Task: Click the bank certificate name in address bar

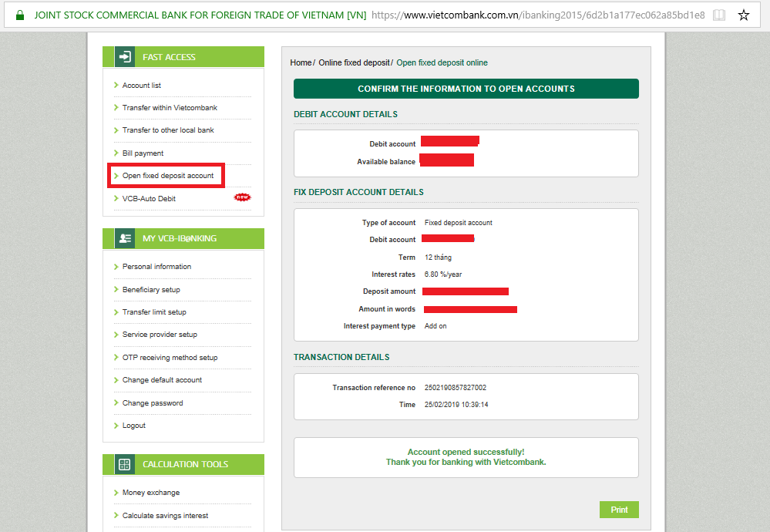Action: pyautogui.click(x=200, y=15)
